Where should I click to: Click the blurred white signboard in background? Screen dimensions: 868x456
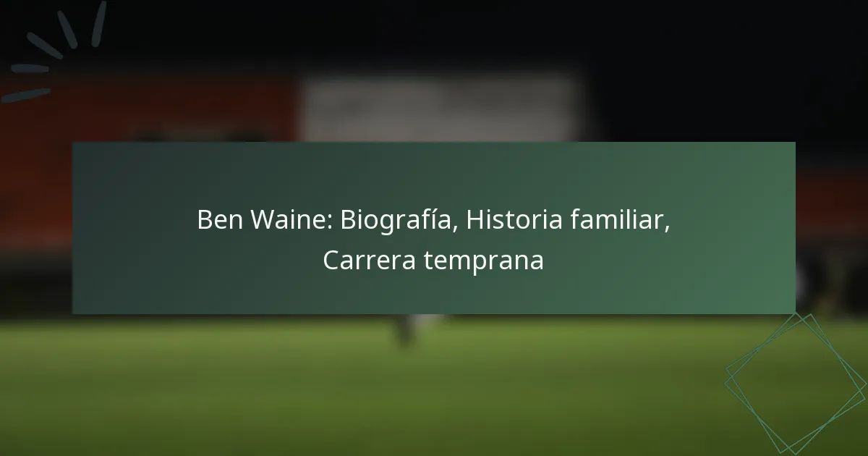click(x=443, y=107)
